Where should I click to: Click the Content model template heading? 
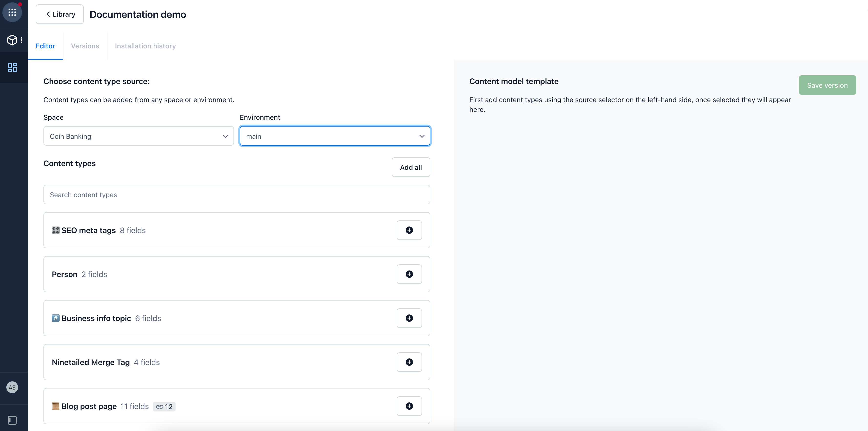[x=514, y=82]
